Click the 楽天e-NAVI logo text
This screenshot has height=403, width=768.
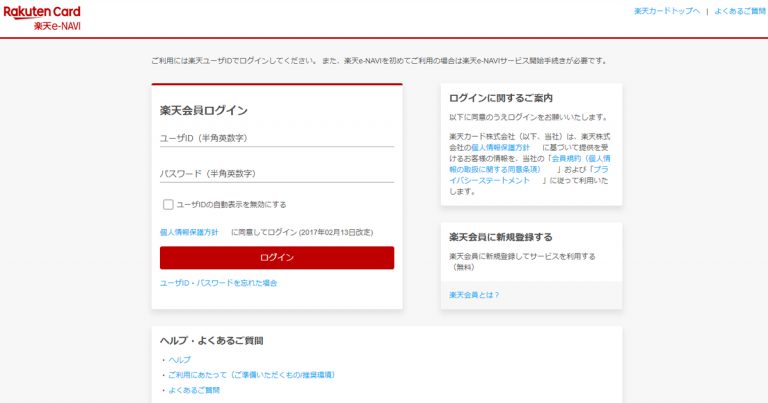click(57, 25)
